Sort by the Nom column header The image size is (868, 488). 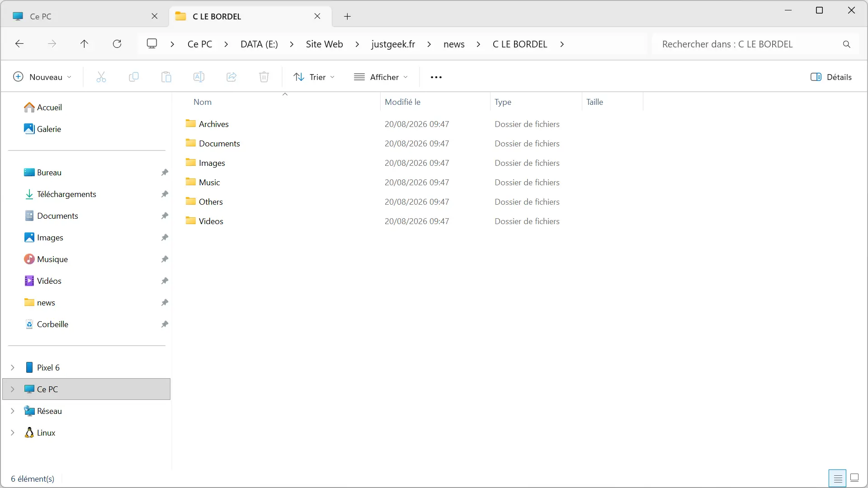pos(203,102)
